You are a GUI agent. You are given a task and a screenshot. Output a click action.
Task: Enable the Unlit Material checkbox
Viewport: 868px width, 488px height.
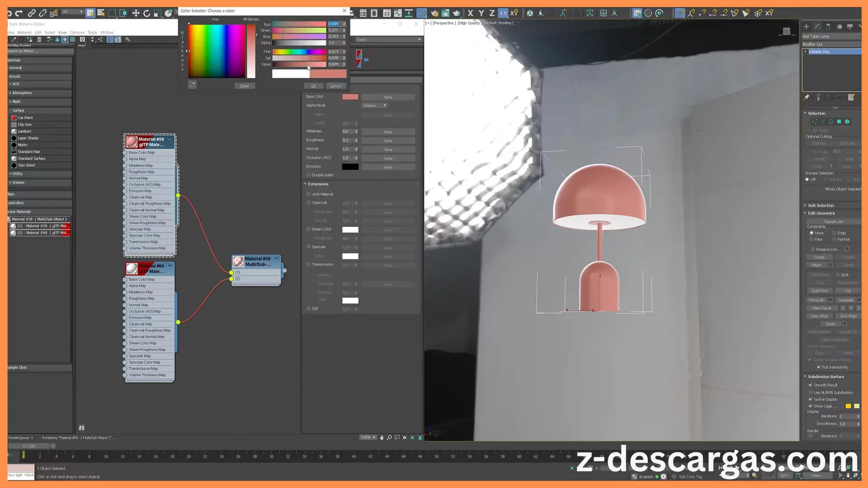(309, 194)
